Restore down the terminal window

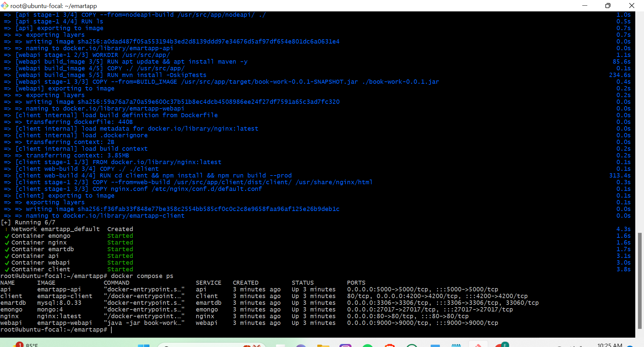(608, 6)
